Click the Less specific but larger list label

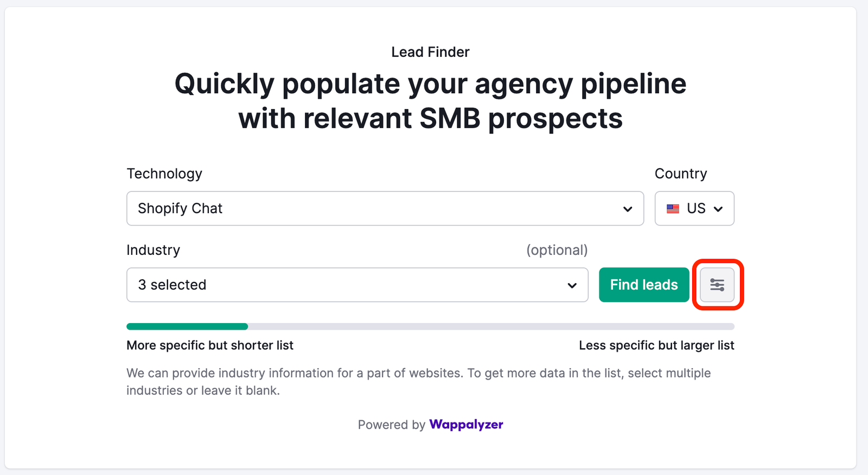656,345
